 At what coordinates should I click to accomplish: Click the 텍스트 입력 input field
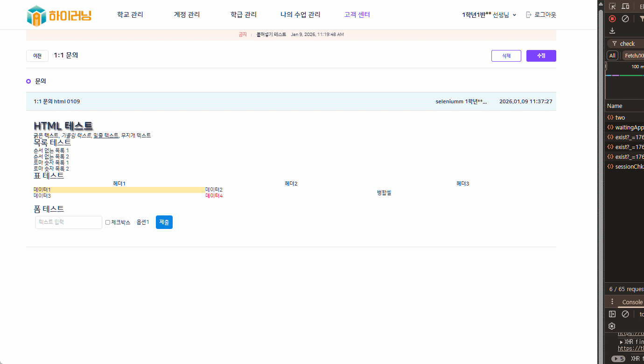click(x=69, y=222)
